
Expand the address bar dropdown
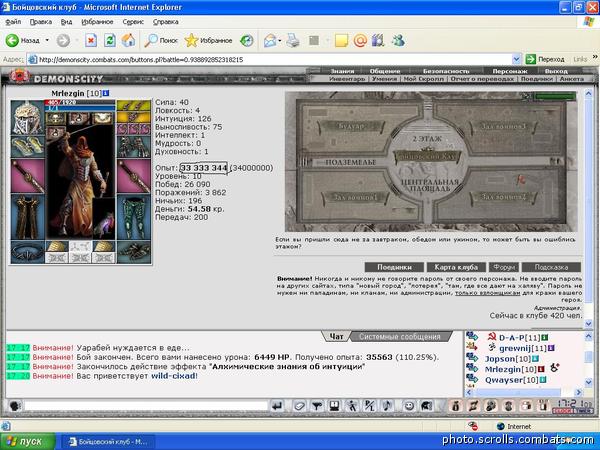[x=516, y=59]
